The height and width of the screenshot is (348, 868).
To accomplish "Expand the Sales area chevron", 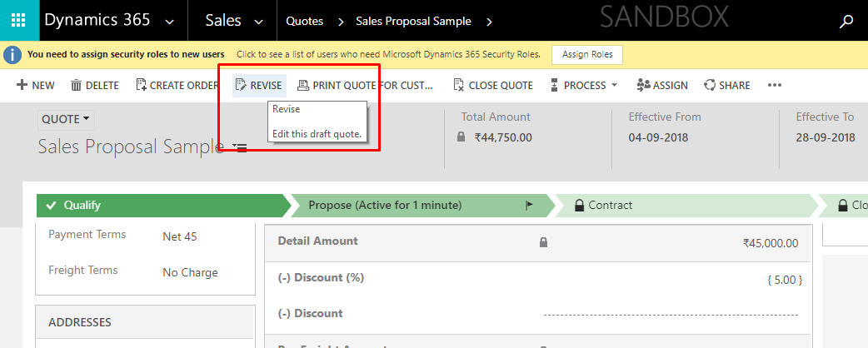I will pos(258,22).
